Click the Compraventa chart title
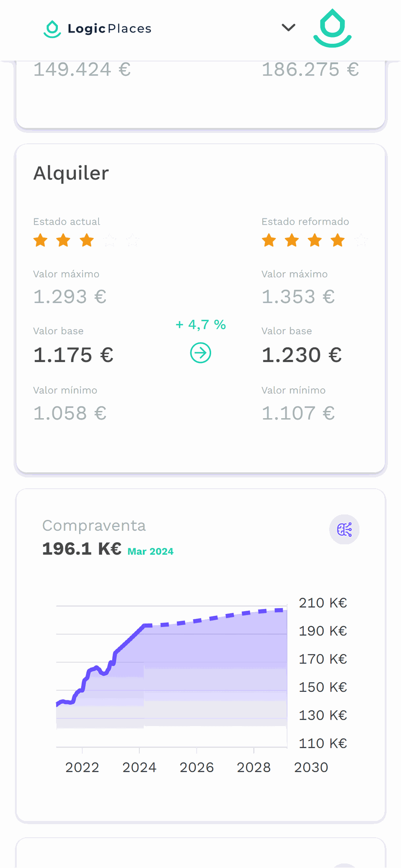The image size is (401, 868). (94, 526)
